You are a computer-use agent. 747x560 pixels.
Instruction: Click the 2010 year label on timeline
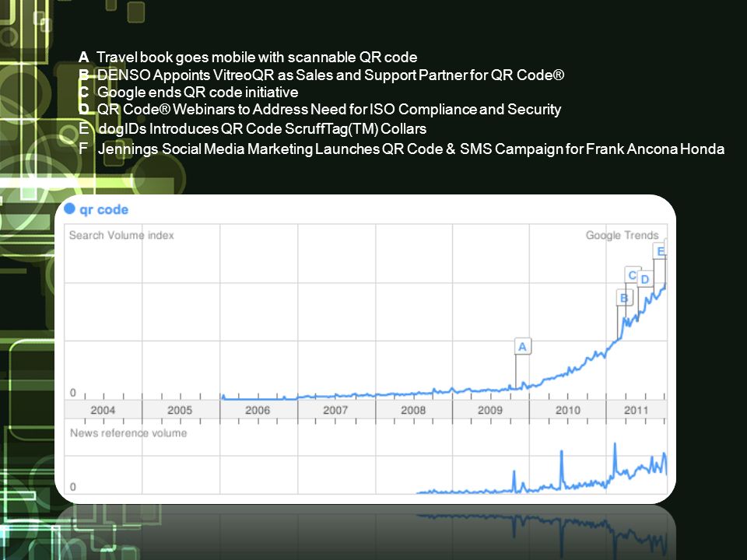(x=568, y=410)
